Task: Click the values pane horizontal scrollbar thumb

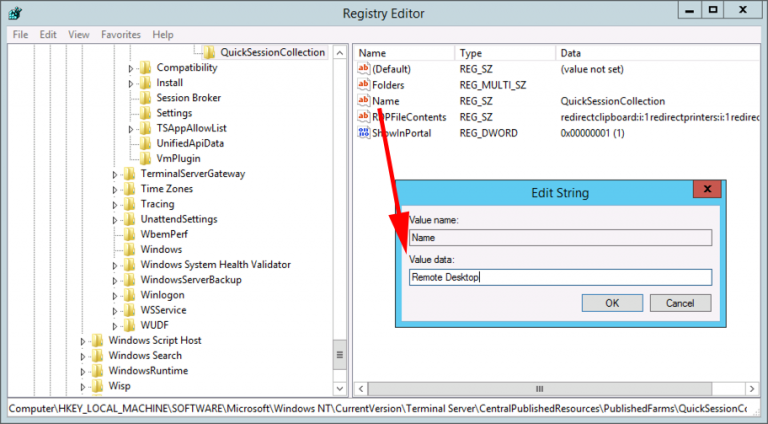Action: pos(540,389)
